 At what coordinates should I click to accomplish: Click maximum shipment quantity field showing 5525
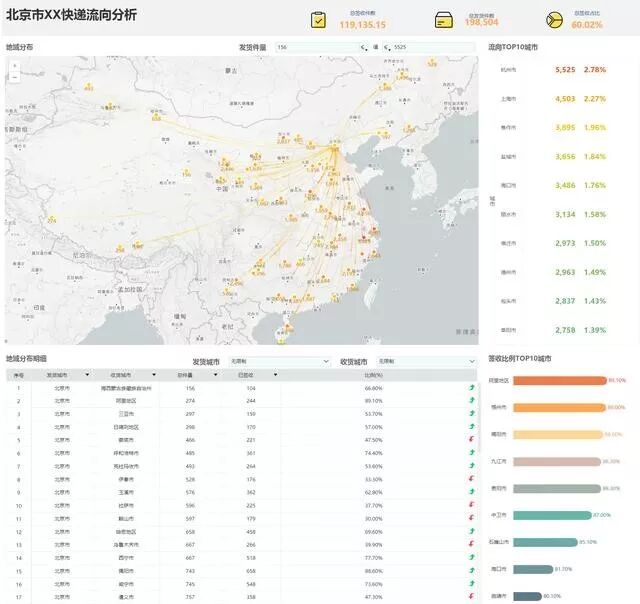coord(429,47)
